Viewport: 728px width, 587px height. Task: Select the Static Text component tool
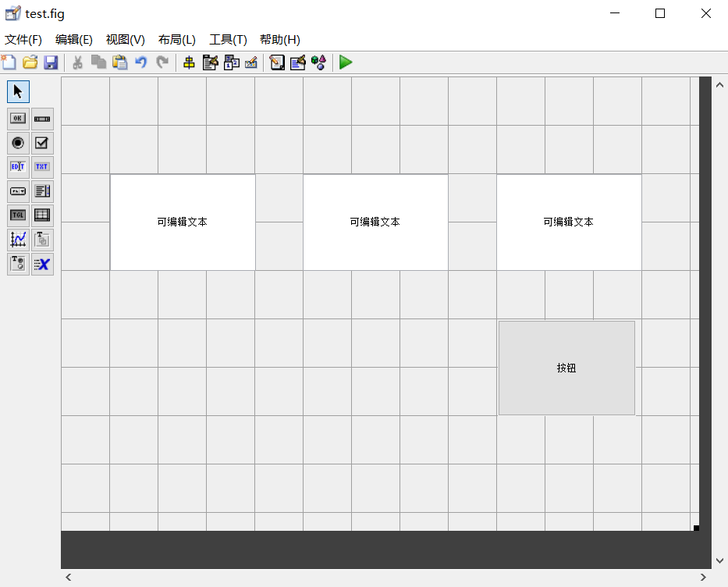coord(42,167)
